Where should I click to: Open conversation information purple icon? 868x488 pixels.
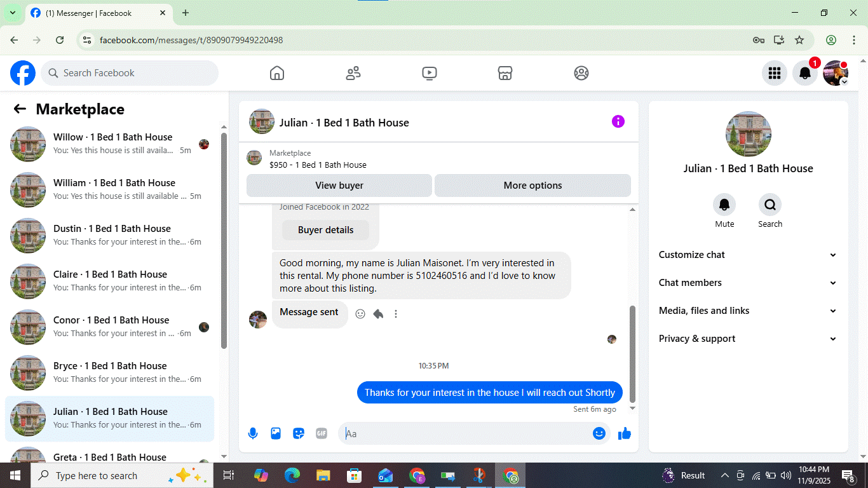pos(618,121)
